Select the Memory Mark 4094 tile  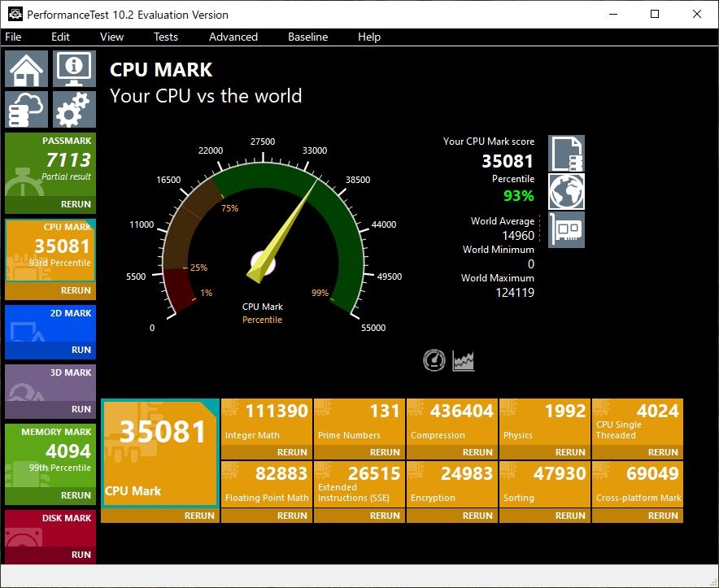click(x=50, y=455)
